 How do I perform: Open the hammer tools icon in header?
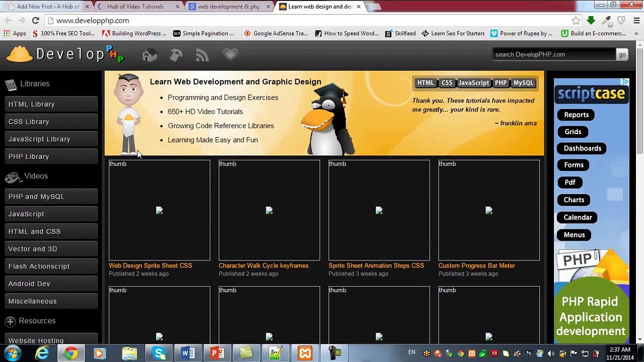tap(176, 55)
